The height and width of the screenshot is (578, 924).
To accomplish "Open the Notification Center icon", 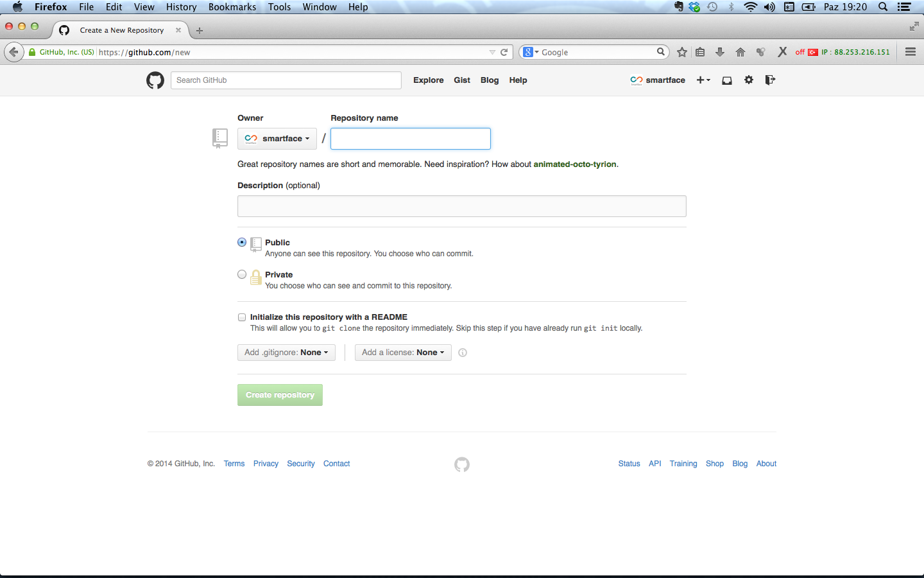I will (904, 7).
